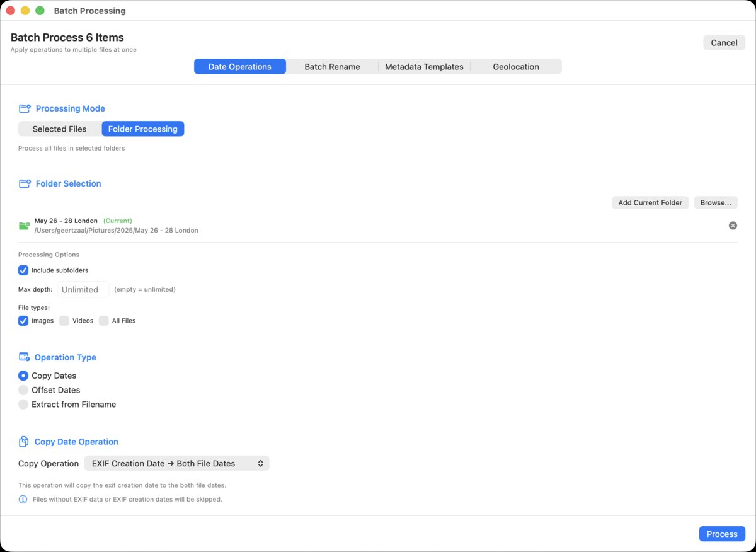Image resolution: width=756 pixels, height=552 pixels.
Task: Switch to the Batch Rename tab
Action: tap(332, 67)
